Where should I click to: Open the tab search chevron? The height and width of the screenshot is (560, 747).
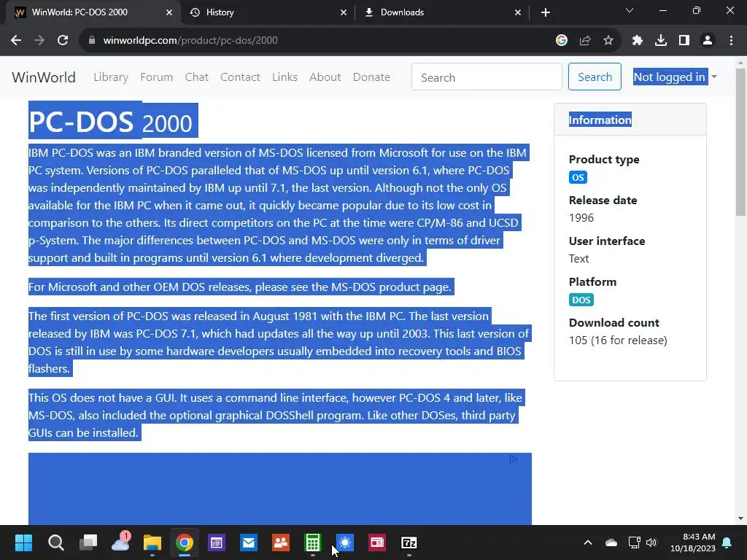[630, 10]
